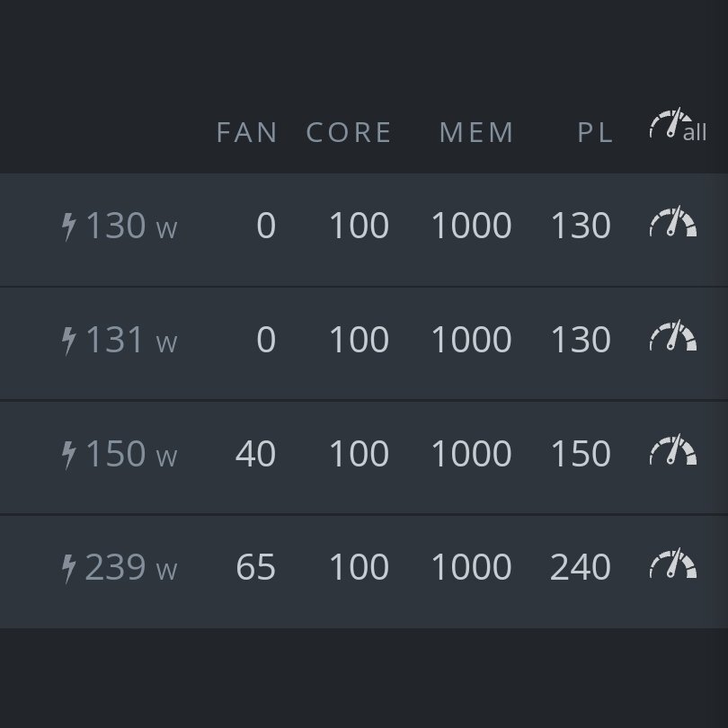This screenshot has width=728, height=728.
Task: Click CORE value 100 in 130 w row
Action: coord(360,226)
